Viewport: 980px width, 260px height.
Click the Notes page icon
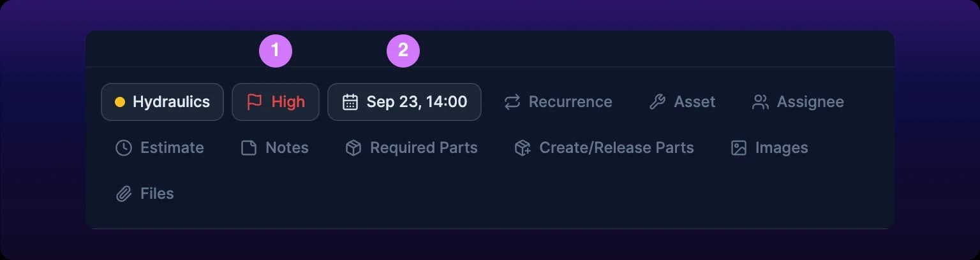click(x=249, y=148)
